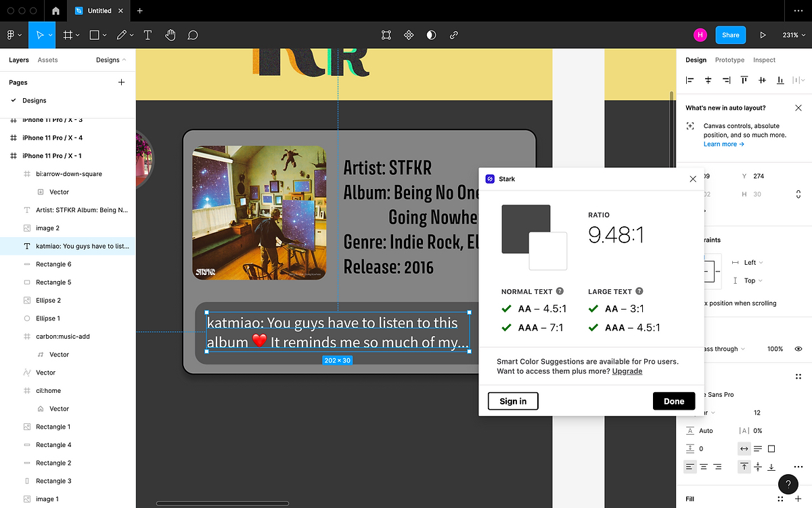Go to the Figma home screen
The width and height of the screenshot is (812, 508).
pyautogui.click(x=55, y=11)
